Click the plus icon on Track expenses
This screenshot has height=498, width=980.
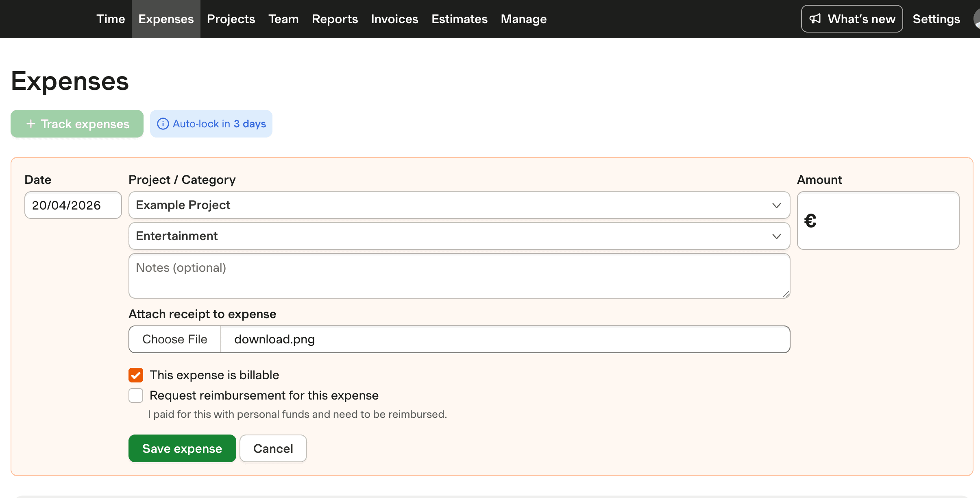tap(31, 124)
